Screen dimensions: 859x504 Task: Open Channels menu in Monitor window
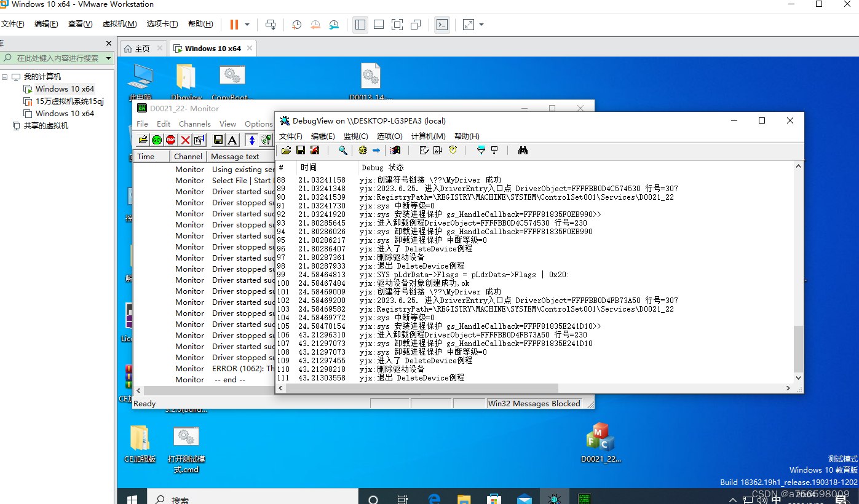coord(195,124)
